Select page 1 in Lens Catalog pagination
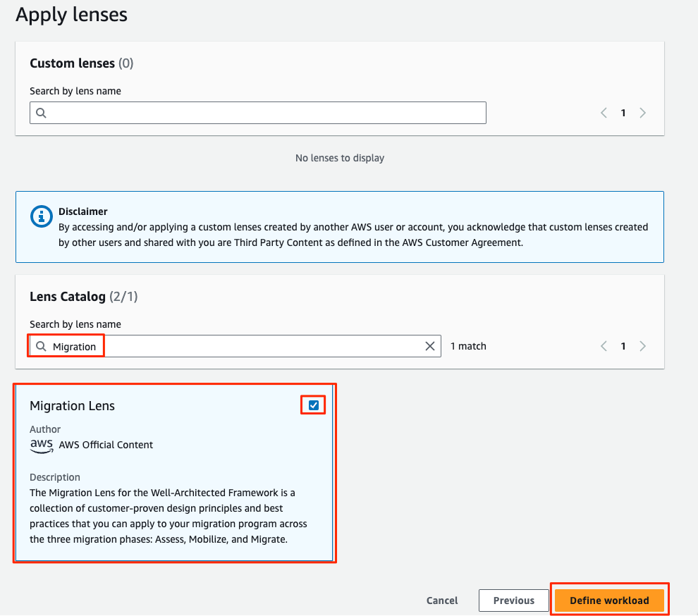The image size is (698, 616). click(x=623, y=346)
